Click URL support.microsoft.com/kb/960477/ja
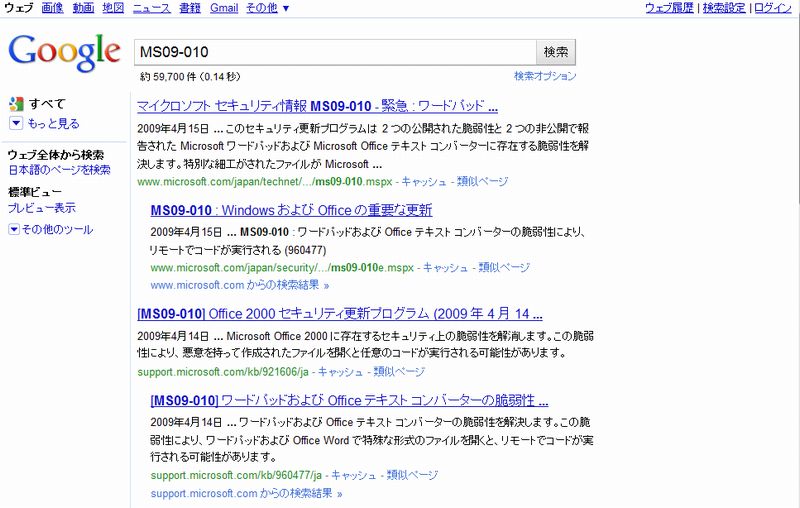Image resolution: width=800 pixels, height=508 pixels. click(x=236, y=475)
